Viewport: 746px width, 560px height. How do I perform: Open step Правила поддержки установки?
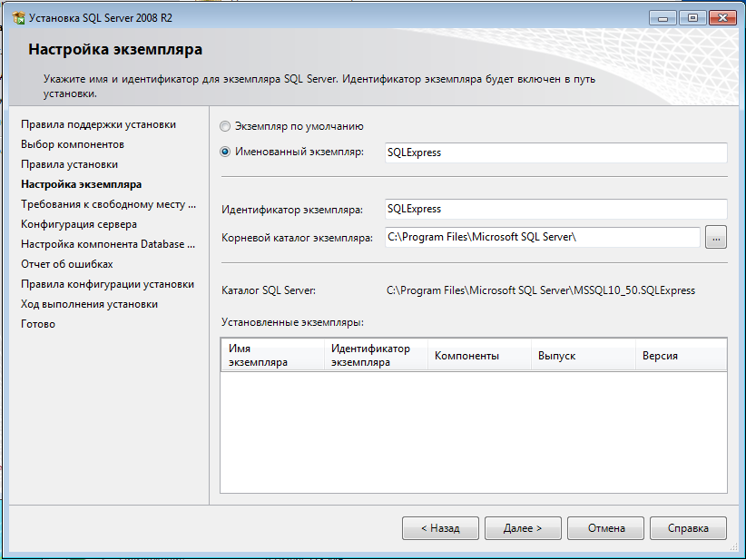pyautogui.click(x=99, y=124)
